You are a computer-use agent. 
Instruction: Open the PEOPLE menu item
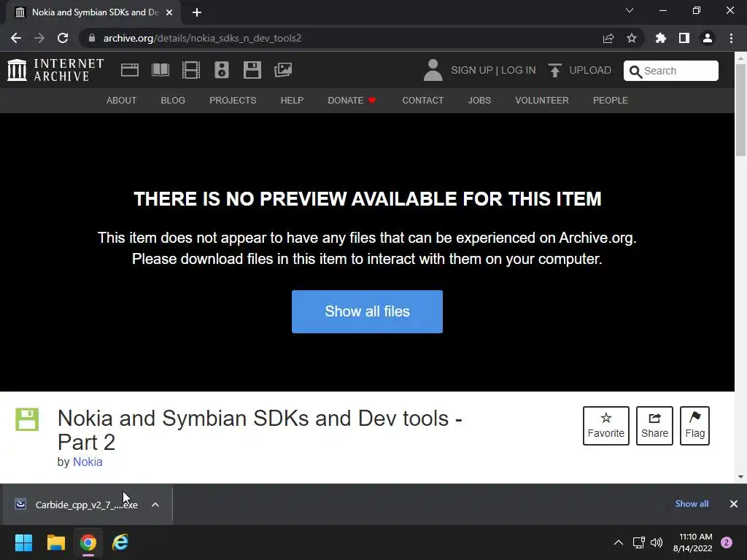(611, 101)
